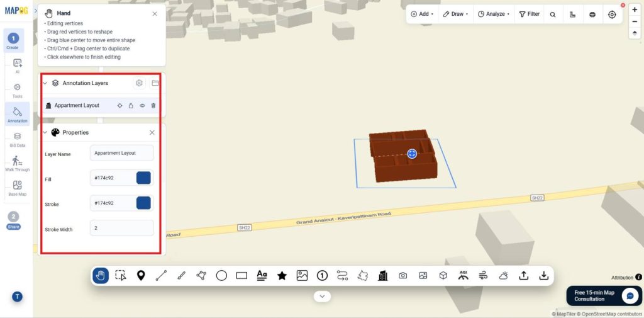
Task: Open the weather cloud-sun tool
Action: tap(504, 276)
